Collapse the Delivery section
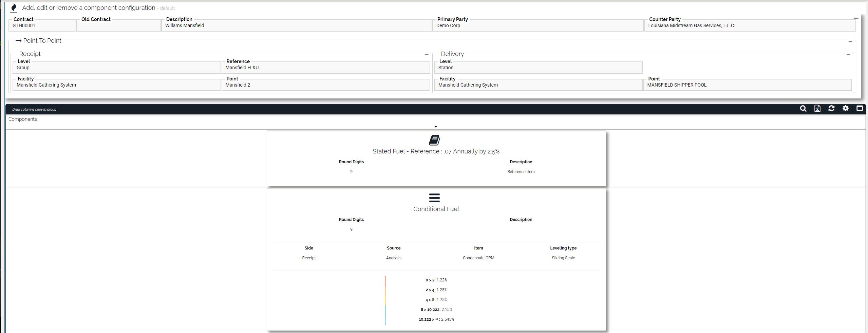Screen dimensions: 868x333 (x=848, y=55)
